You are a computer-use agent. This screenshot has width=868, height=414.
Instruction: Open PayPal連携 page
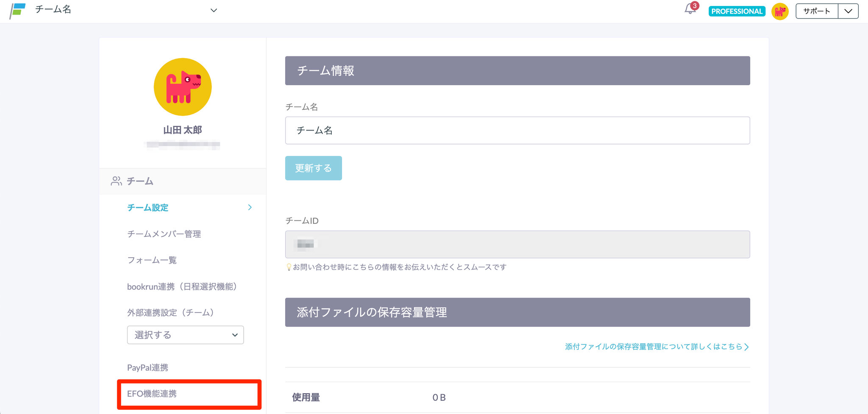coord(147,367)
